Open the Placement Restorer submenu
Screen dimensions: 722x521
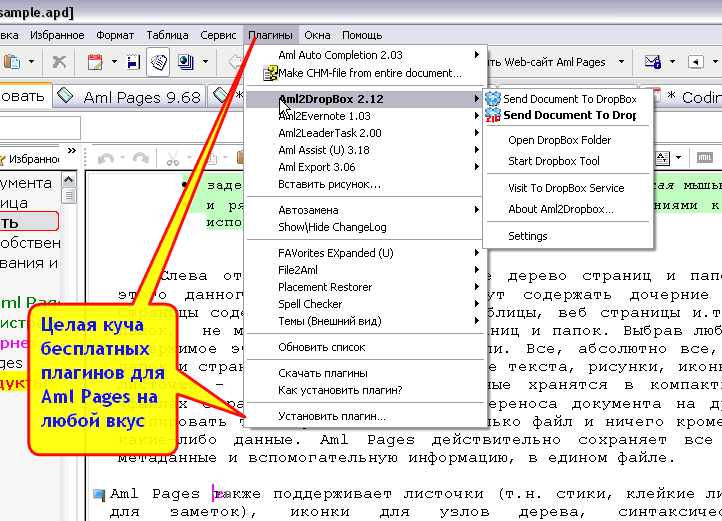366,287
